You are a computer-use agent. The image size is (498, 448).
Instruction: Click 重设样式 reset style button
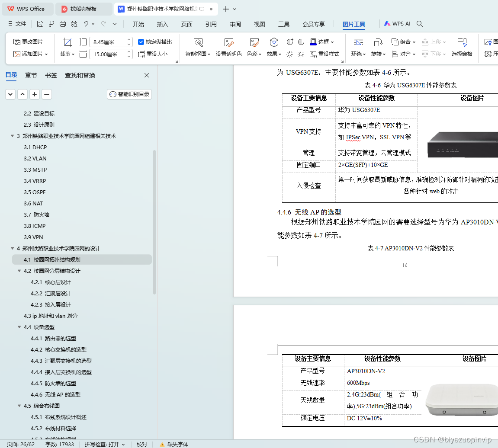tap(325, 54)
